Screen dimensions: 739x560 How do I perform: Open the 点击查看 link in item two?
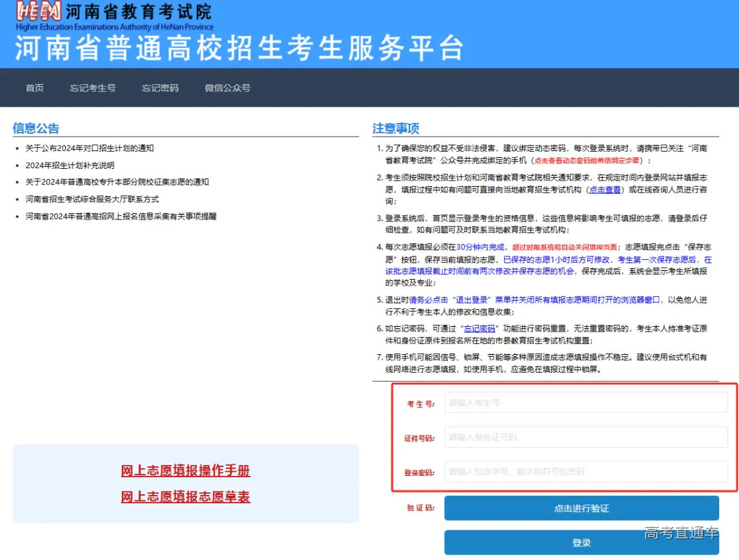point(606,188)
